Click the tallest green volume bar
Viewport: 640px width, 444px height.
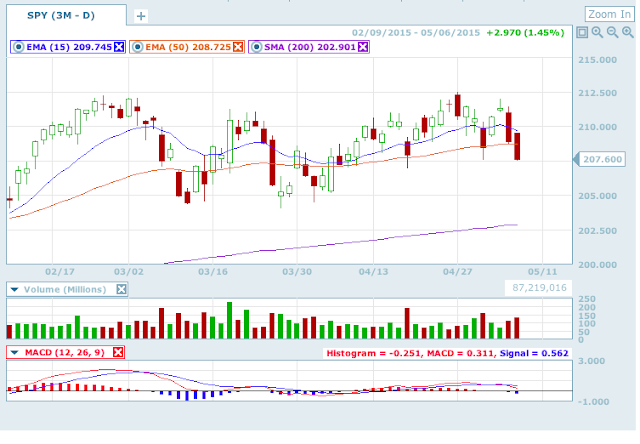[229, 320]
